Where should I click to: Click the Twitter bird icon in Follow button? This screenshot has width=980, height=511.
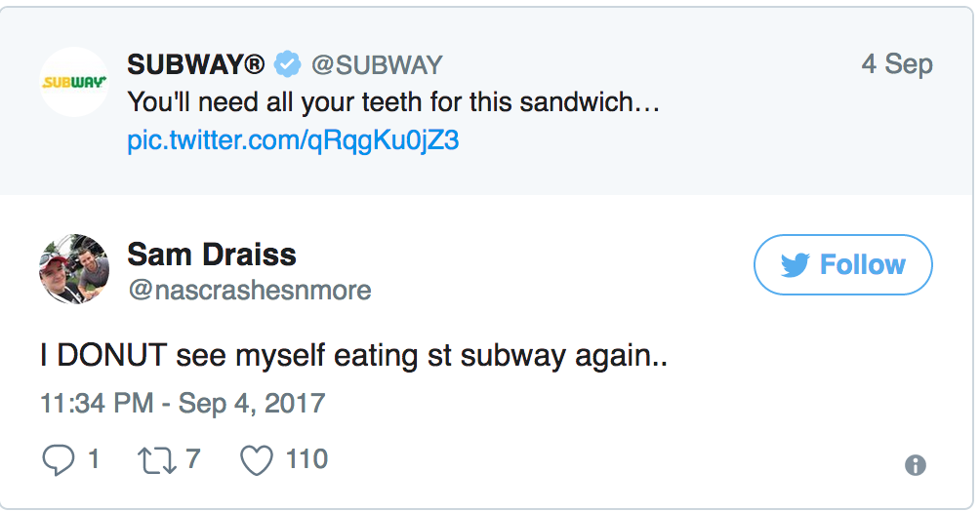point(796,265)
